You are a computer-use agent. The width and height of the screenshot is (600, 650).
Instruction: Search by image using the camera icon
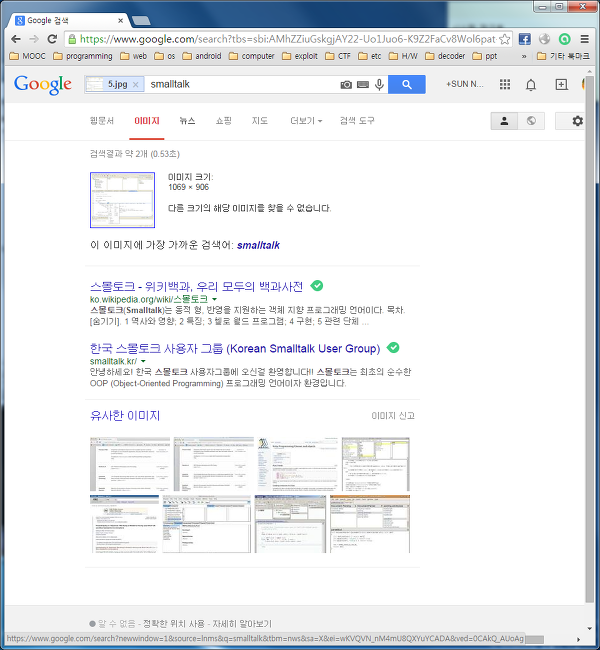[346, 85]
